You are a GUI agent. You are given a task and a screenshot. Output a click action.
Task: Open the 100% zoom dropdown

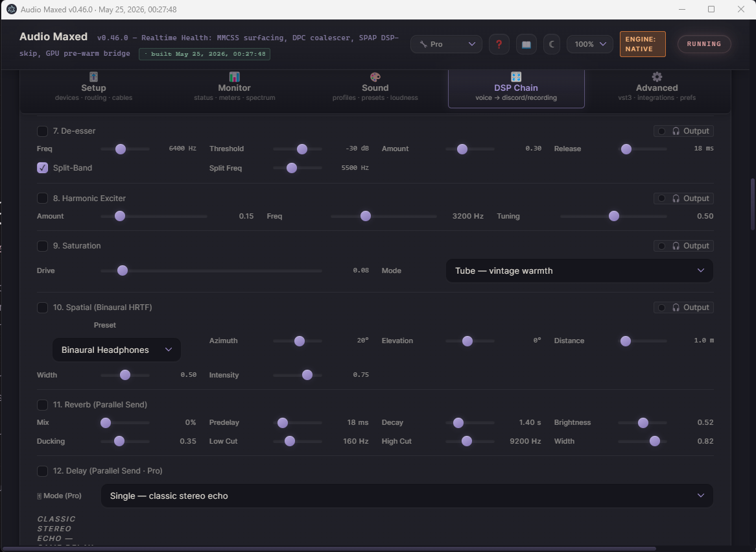pos(589,44)
